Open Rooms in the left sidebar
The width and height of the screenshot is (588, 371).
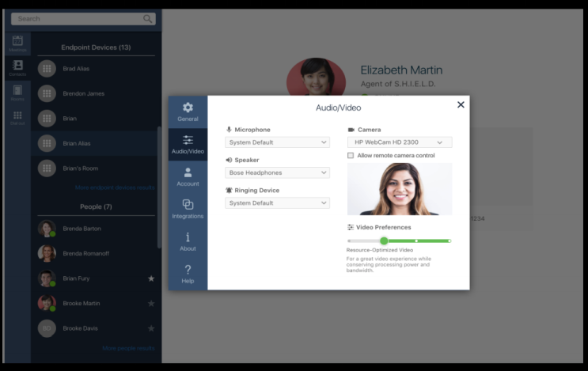pos(17,93)
